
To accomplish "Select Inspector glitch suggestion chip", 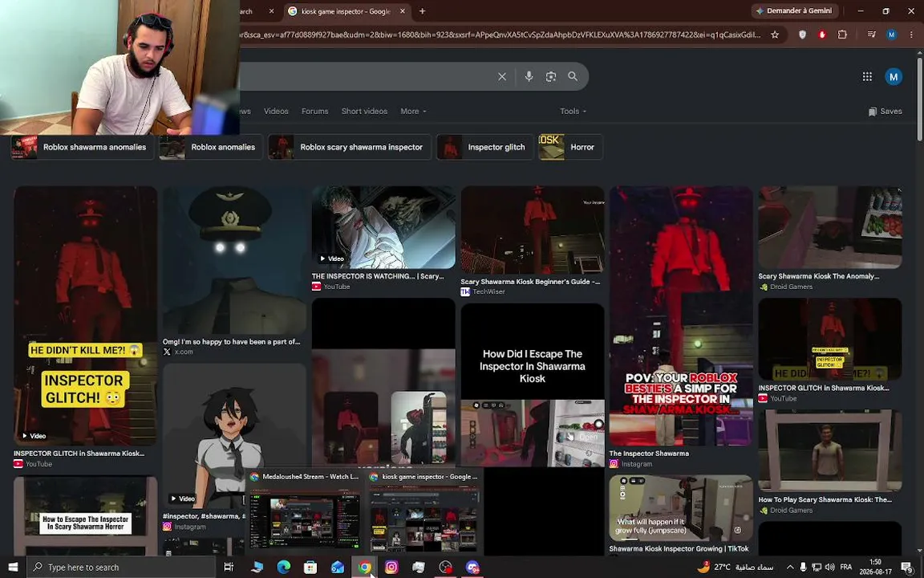I will [484, 148].
